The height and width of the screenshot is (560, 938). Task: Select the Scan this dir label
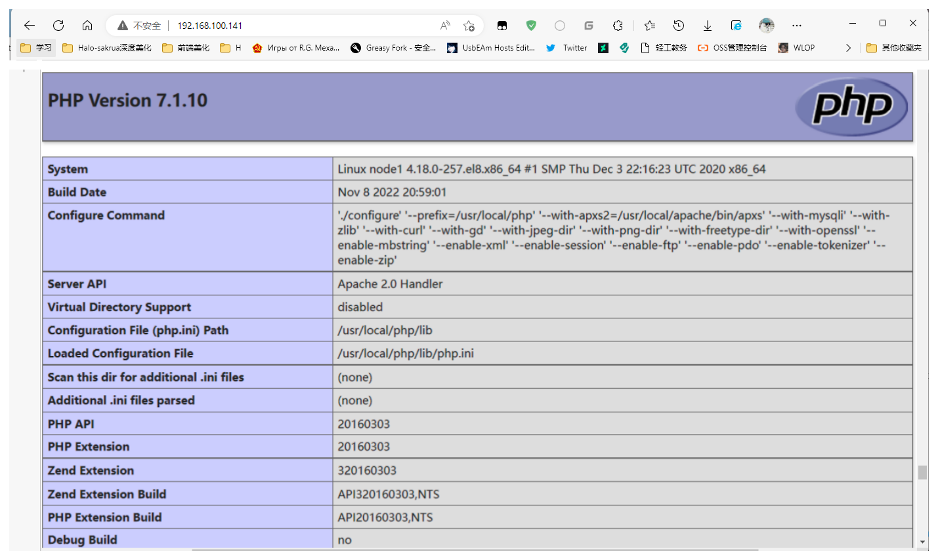[146, 377]
